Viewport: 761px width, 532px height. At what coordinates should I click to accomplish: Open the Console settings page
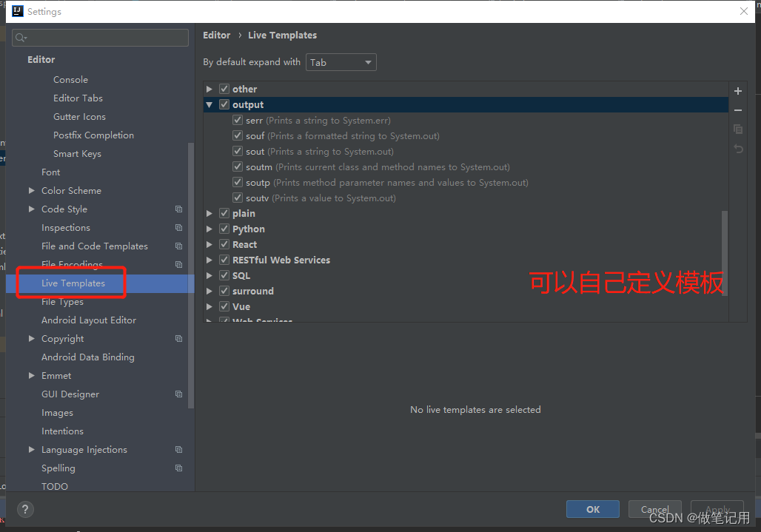(x=70, y=79)
